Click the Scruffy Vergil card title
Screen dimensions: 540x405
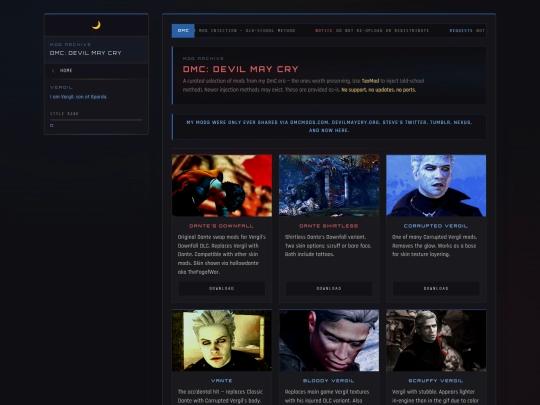tap(436, 381)
